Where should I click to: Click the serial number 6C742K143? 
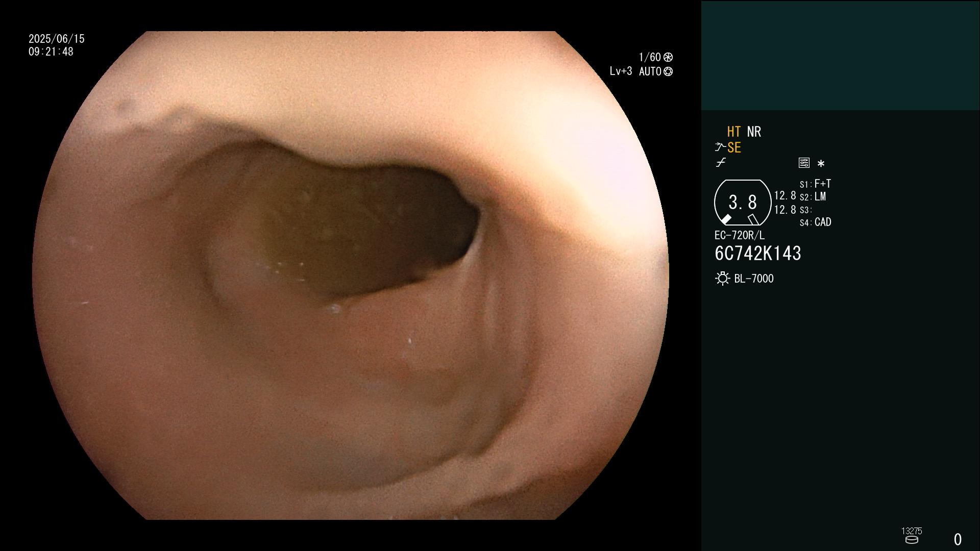[x=758, y=254]
